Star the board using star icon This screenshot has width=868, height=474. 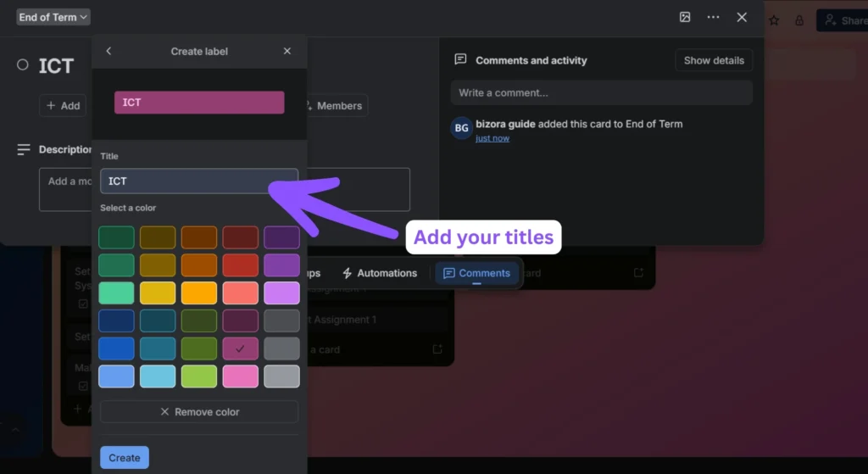[x=774, y=21]
